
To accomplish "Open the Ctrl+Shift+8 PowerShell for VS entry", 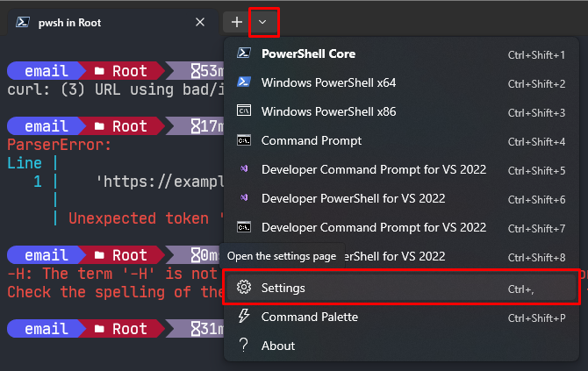I will coord(402,257).
